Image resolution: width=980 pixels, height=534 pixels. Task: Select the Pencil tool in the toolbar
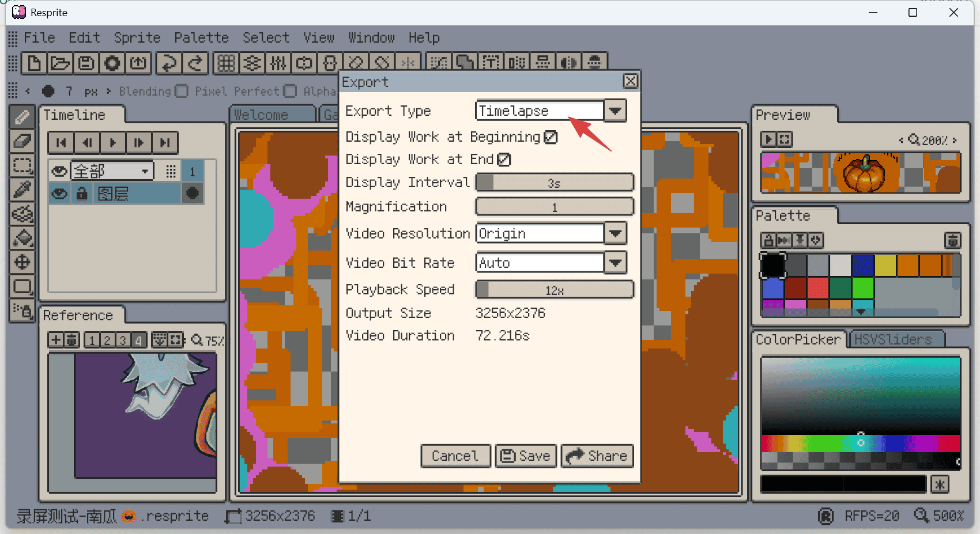[x=22, y=117]
